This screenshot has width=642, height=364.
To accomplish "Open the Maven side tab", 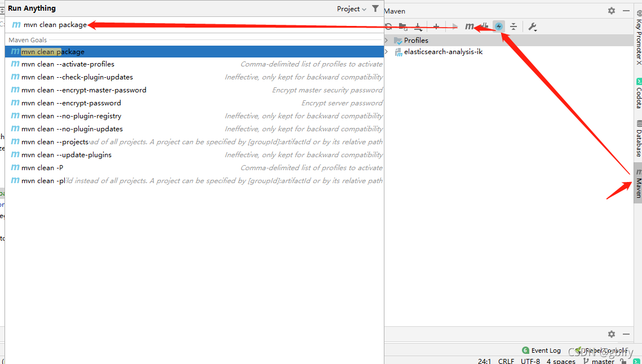I will (638, 183).
